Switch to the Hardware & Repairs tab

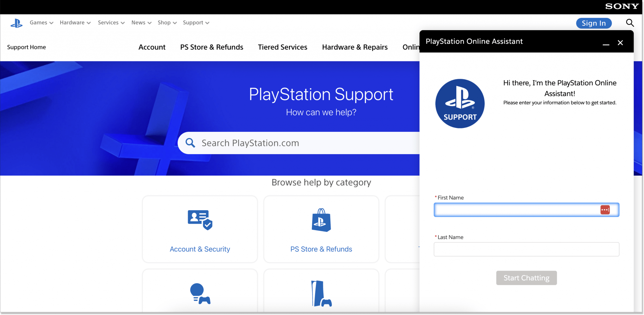pos(354,47)
